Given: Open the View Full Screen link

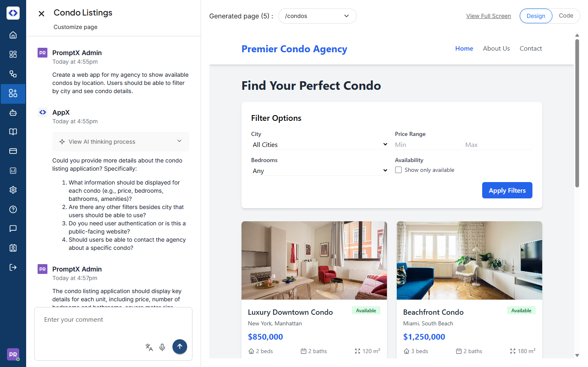Looking at the screenshot, I should [x=488, y=16].
